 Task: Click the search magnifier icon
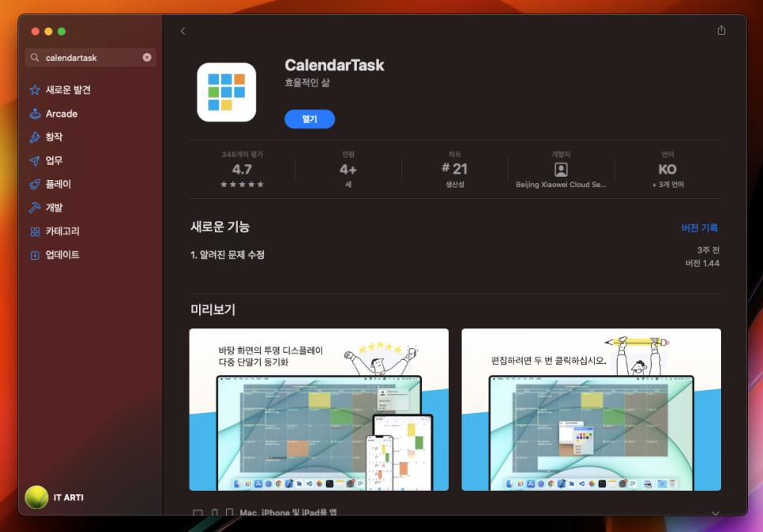35,58
